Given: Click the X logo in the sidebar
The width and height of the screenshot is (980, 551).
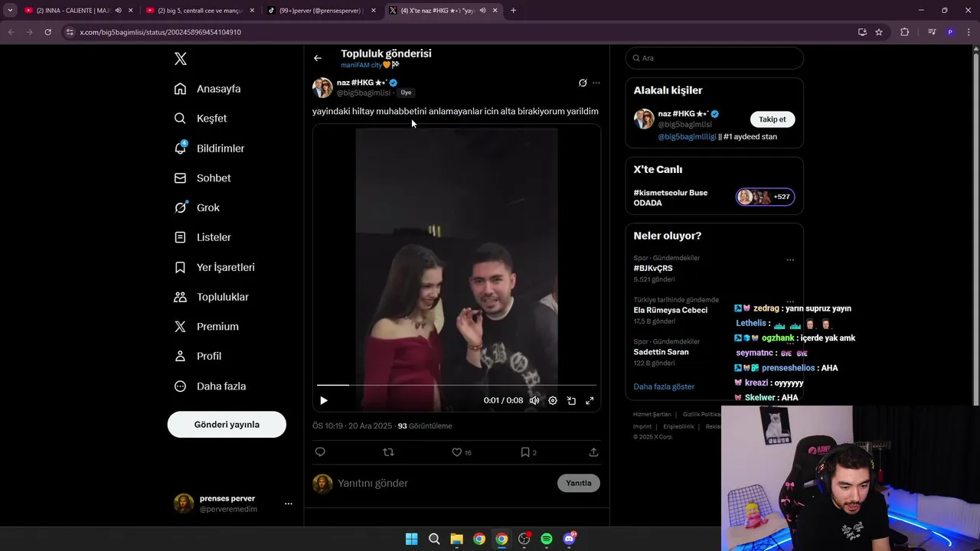Looking at the screenshot, I should coord(181,59).
